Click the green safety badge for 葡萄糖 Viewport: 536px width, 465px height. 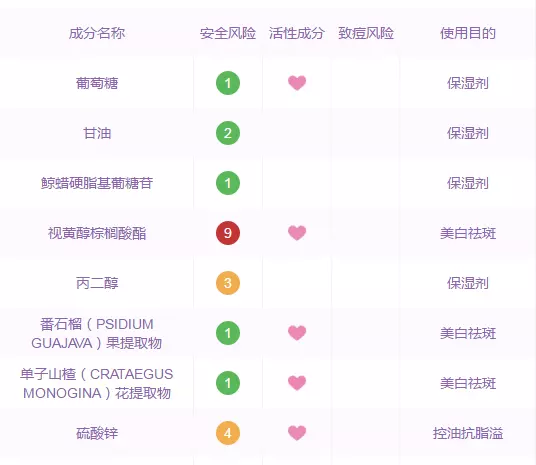coord(228,83)
